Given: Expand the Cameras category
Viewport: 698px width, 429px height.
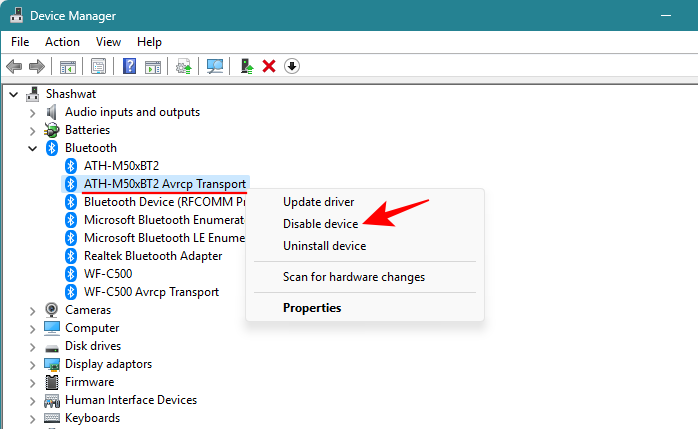Looking at the screenshot, I should [32, 311].
